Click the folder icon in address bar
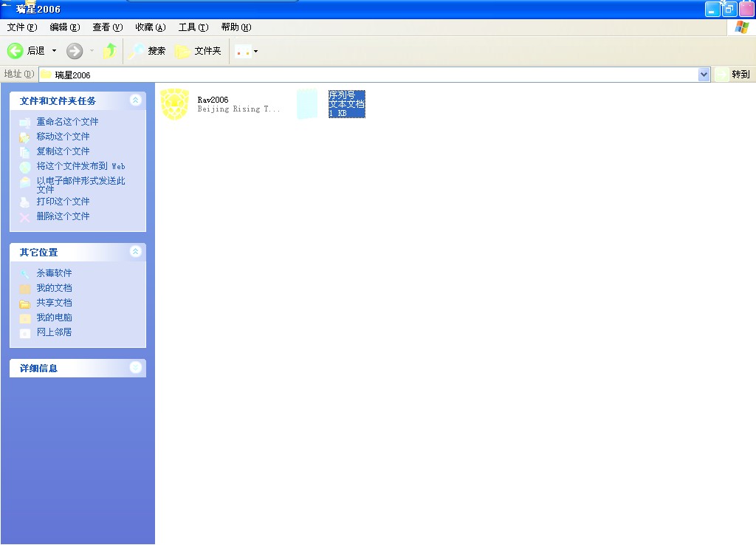 [x=47, y=75]
